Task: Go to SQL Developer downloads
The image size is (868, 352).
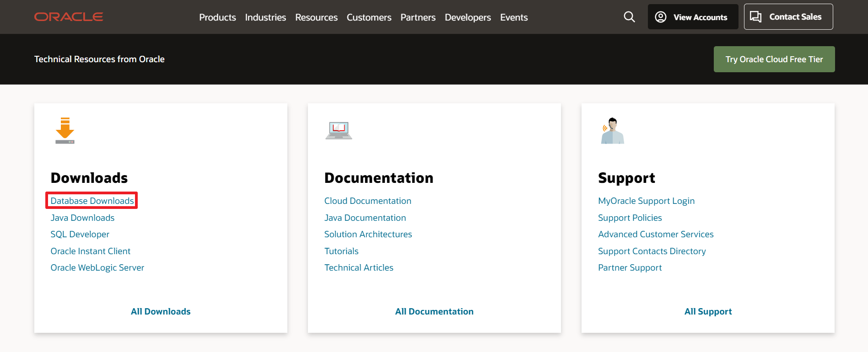Action: 80,234
